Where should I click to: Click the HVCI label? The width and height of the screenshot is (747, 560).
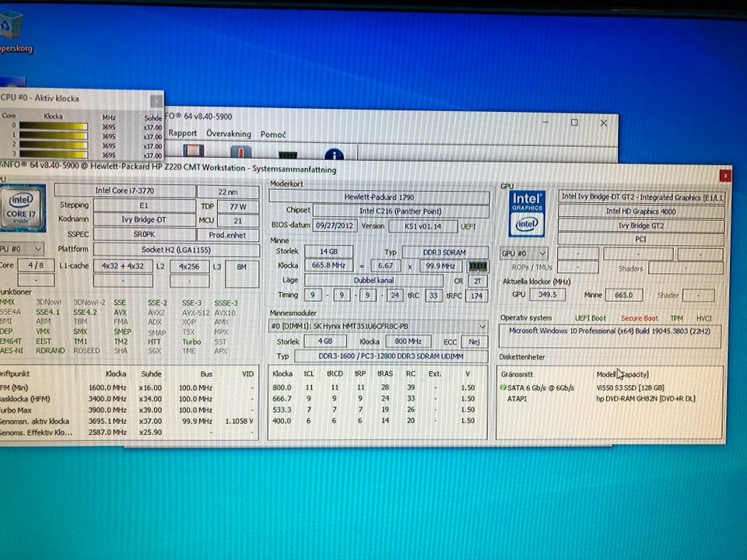click(x=704, y=318)
